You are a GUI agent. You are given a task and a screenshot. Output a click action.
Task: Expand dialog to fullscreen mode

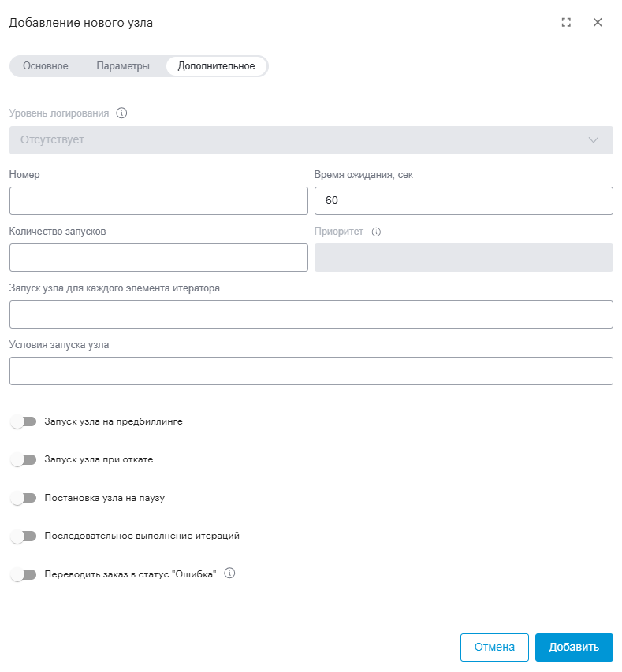coord(566,22)
